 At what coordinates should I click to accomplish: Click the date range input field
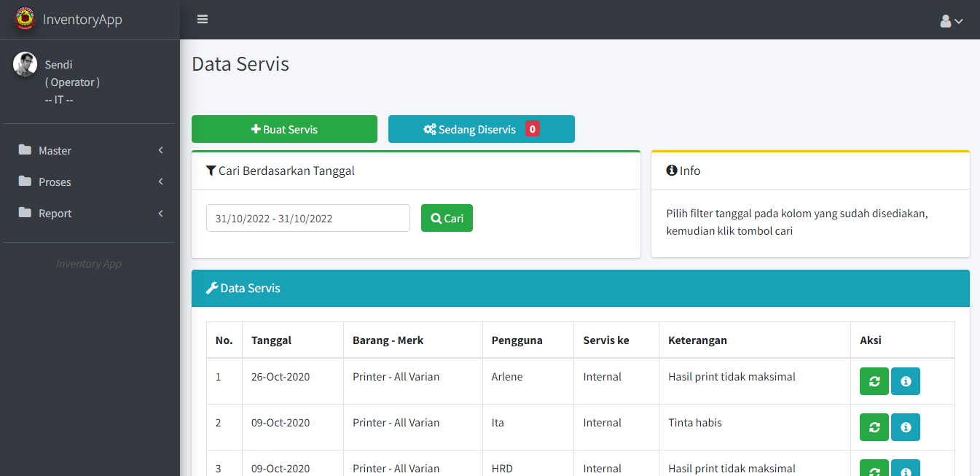(x=307, y=218)
